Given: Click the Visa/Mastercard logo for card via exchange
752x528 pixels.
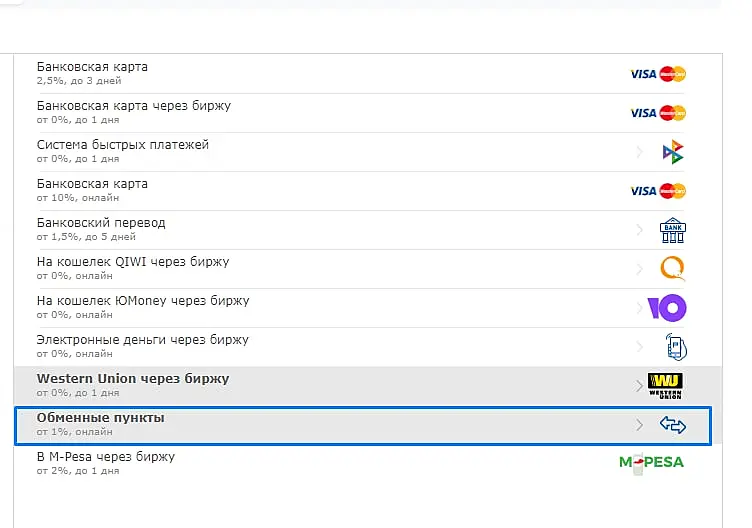Looking at the screenshot, I should coord(658,113).
